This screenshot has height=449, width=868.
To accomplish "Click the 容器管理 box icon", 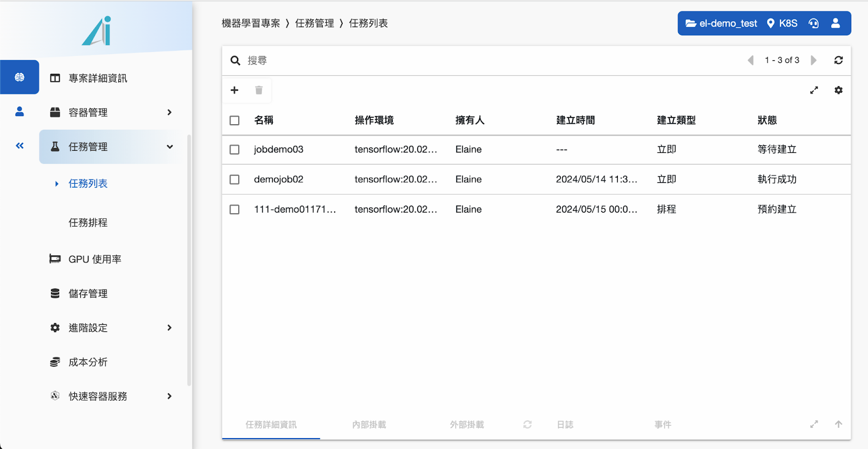I will click(55, 112).
